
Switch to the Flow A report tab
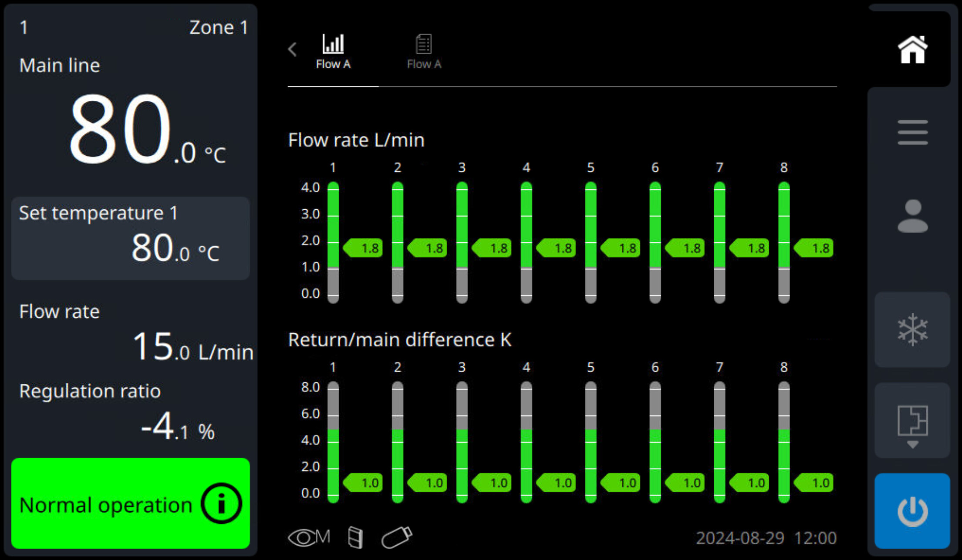coord(423,49)
